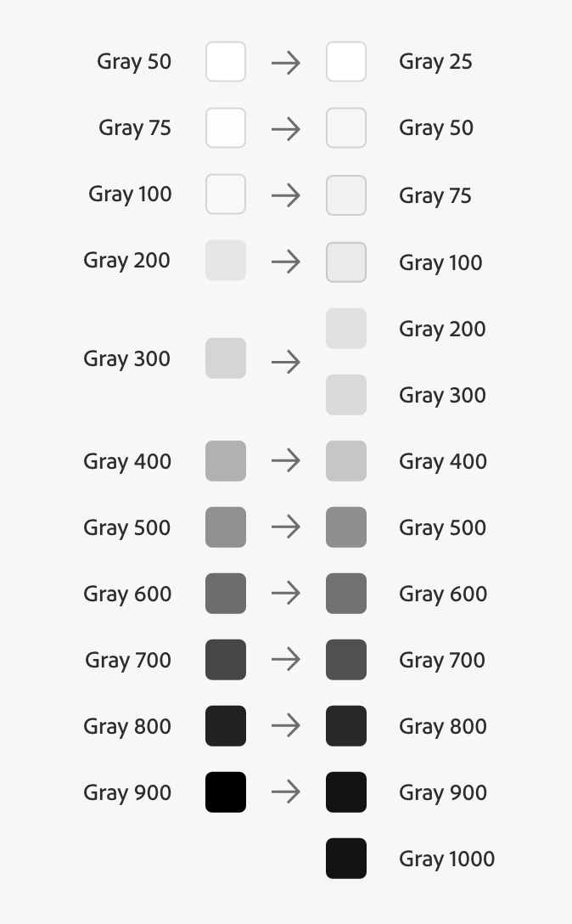This screenshot has width=572, height=924.
Task: Click the "Gray 25" text label
Action: (435, 62)
